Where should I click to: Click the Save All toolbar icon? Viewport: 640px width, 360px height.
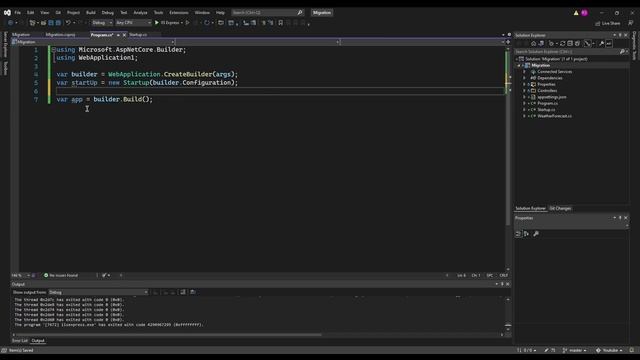point(58,23)
